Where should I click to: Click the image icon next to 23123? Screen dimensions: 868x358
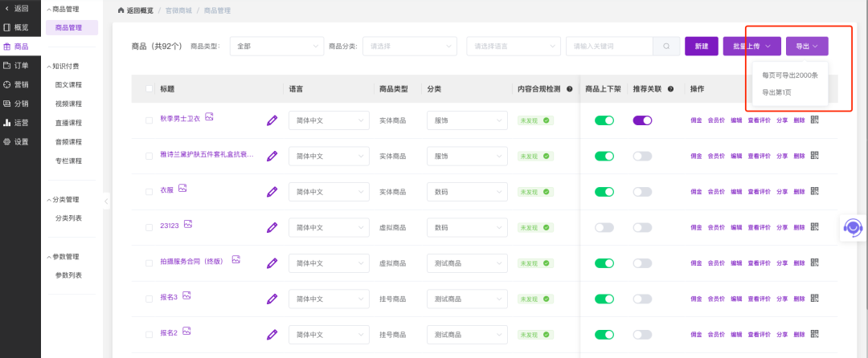(188, 225)
